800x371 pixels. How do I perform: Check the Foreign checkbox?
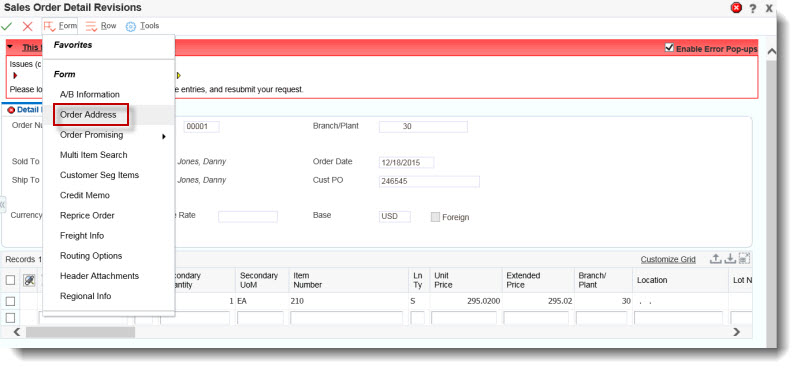pyautogui.click(x=435, y=217)
